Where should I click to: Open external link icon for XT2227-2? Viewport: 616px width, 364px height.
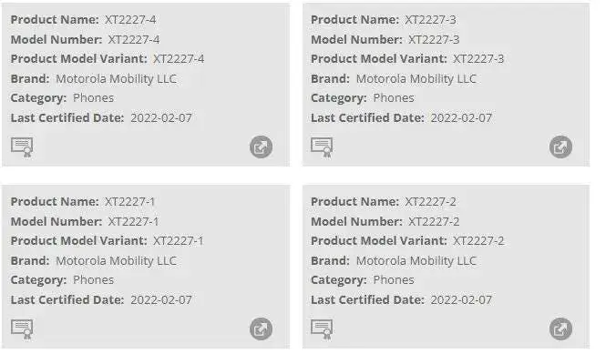click(560, 329)
